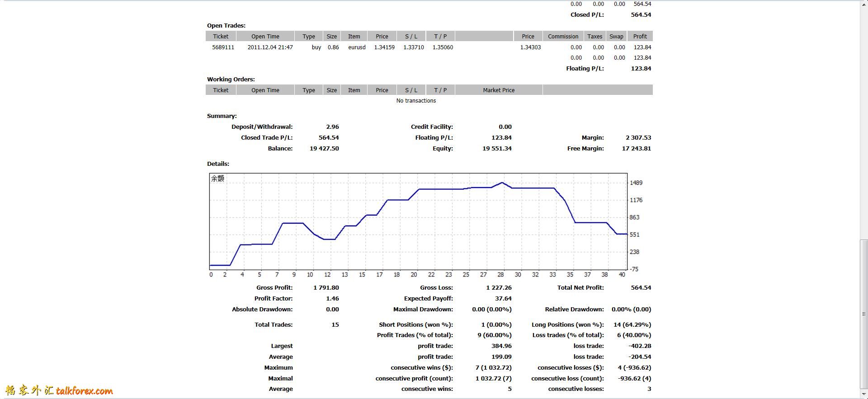Select the average profit trade value 199.09
Image resolution: width=868 pixels, height=399 pixels.
[x=501, y=357]
